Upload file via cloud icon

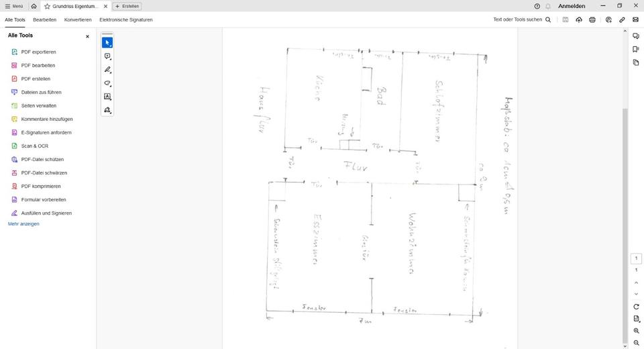click(579, 20)
